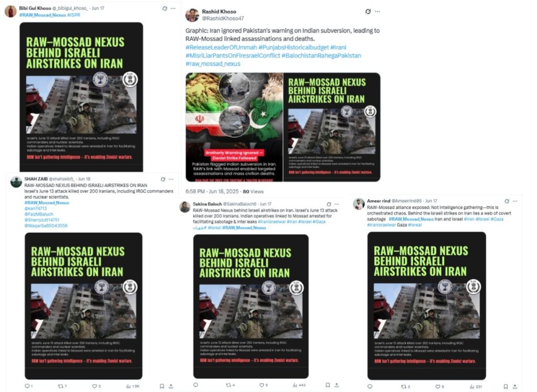This screenshot has height=392, width=537.
Task: Like SHAH ZAIB's tweet
Action: pos(94,386)
